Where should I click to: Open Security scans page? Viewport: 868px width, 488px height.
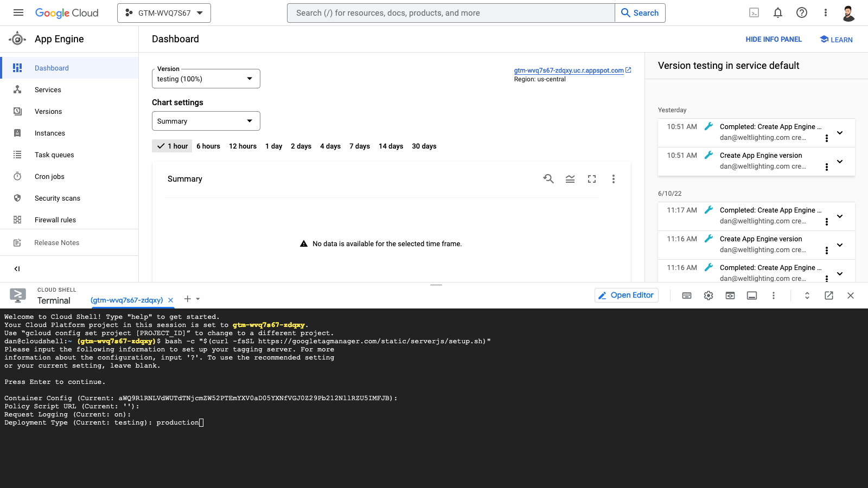pyautogui.click(x=69, y=198)
